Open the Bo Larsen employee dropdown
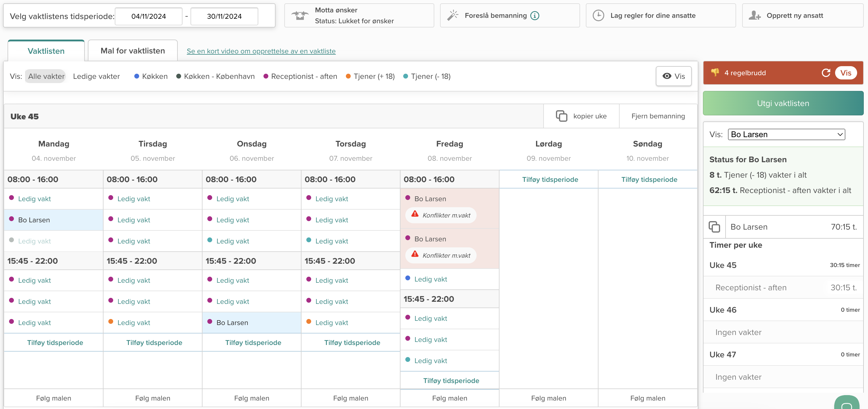Screen dimensions: 868x409 786,134
